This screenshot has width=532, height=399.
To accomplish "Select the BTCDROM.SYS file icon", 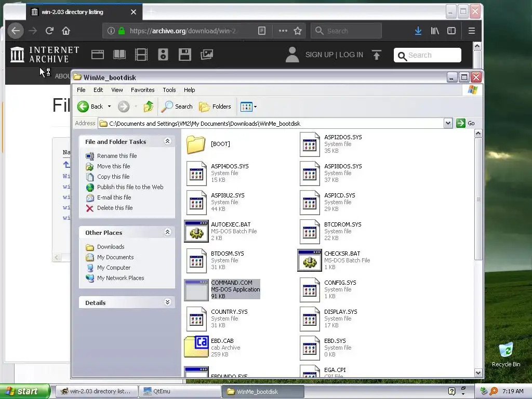I will 310,232.
